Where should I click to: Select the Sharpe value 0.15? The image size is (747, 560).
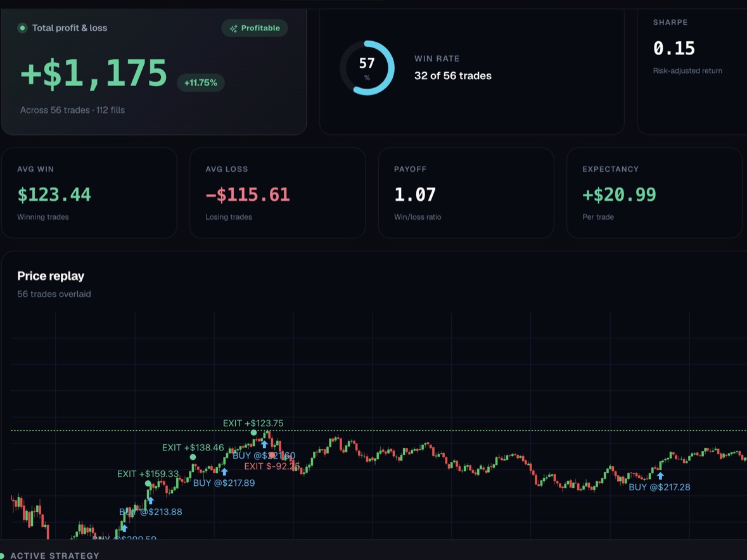[x=674, y=48]
